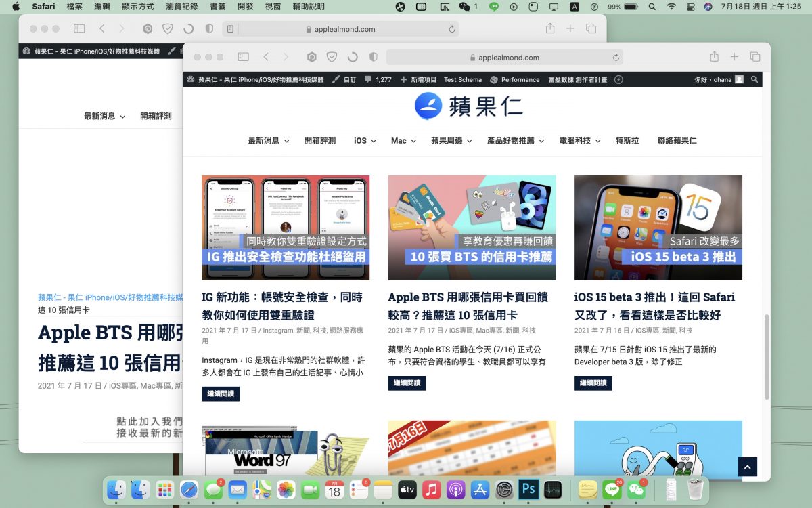Reload the page in front Safari window
Viewport: 812px width, 508px height.
tap(616, 58)
